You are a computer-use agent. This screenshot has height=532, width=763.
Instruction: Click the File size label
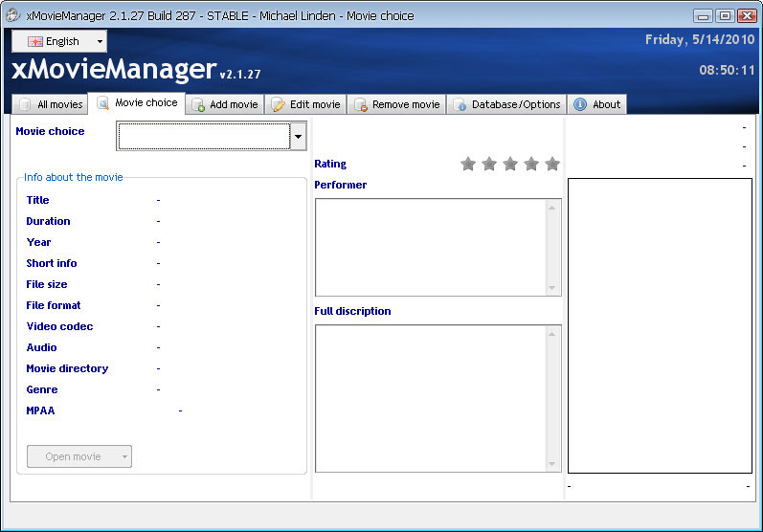(x=46, y=284)
